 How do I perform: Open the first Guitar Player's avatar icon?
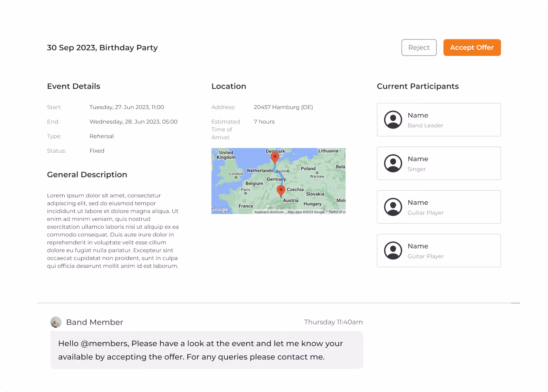click(x=393, y=207)
